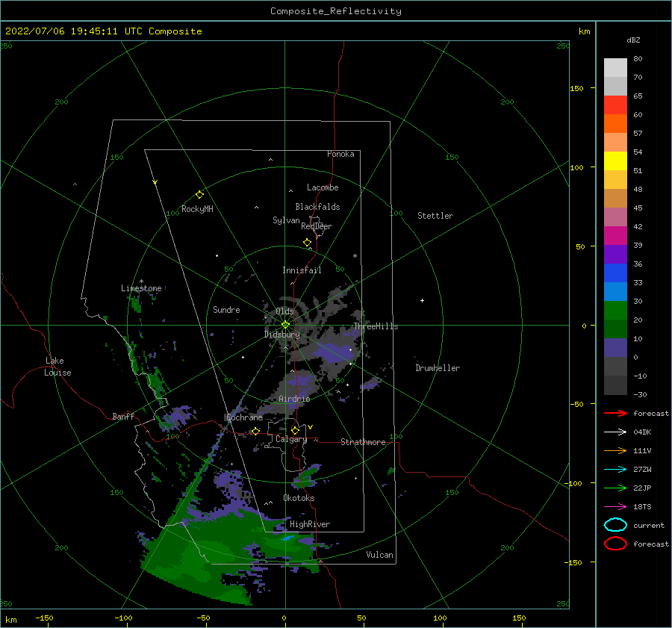Click the HighRiver label

pyautogui.click(x=310, y=524)
